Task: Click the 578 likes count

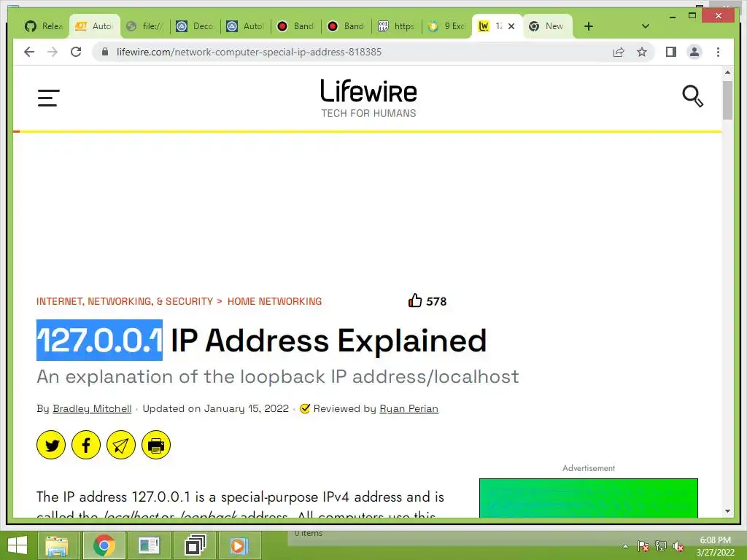Action: (x=436, y=301)
